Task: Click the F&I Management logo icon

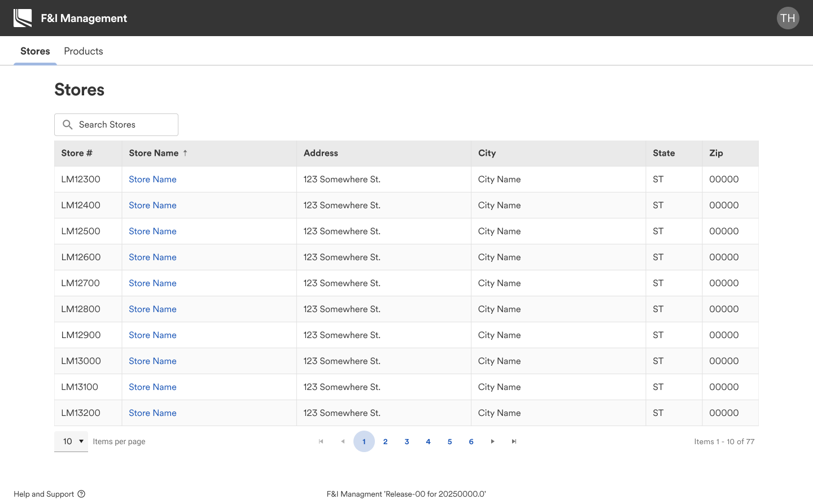Action: 23,18
